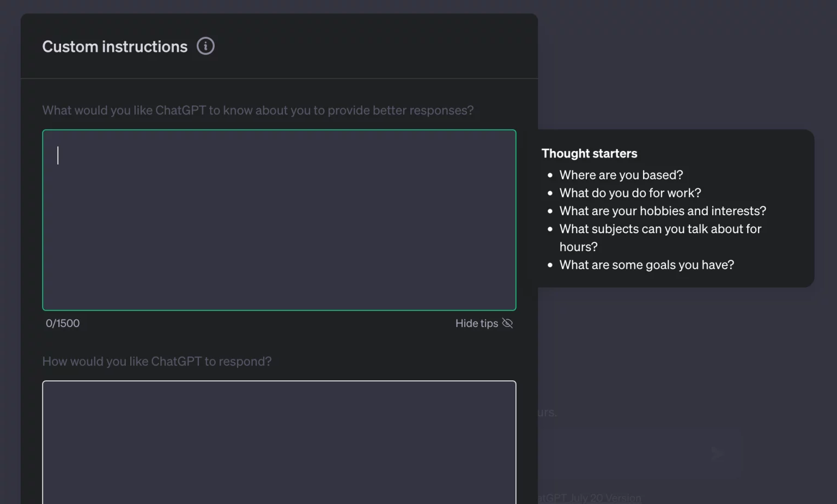This screenshot has width=837, height=504.
Task: Select the 'Where are you based?' thought starter
Action: point(621,175)
